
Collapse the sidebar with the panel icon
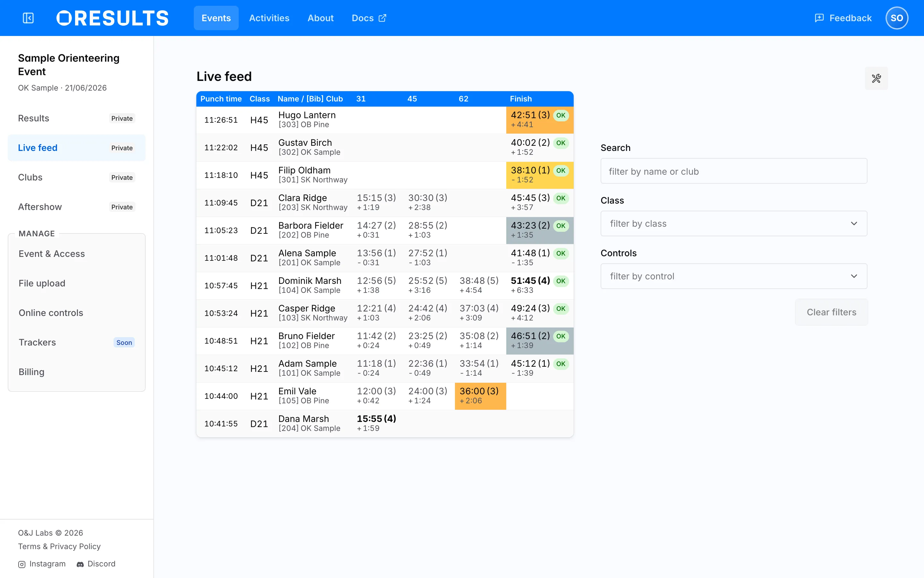tap(28, 18)
